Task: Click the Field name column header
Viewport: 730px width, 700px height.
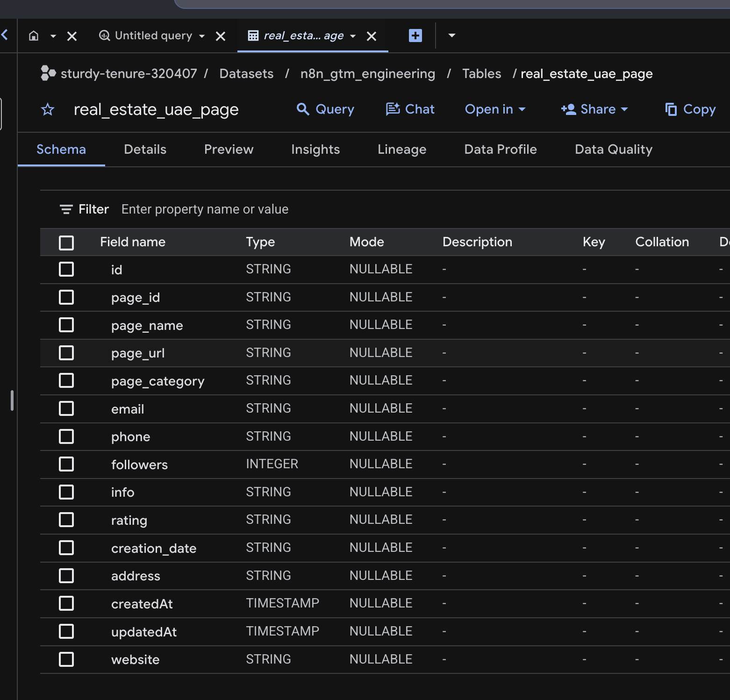Action: (133, 242)
